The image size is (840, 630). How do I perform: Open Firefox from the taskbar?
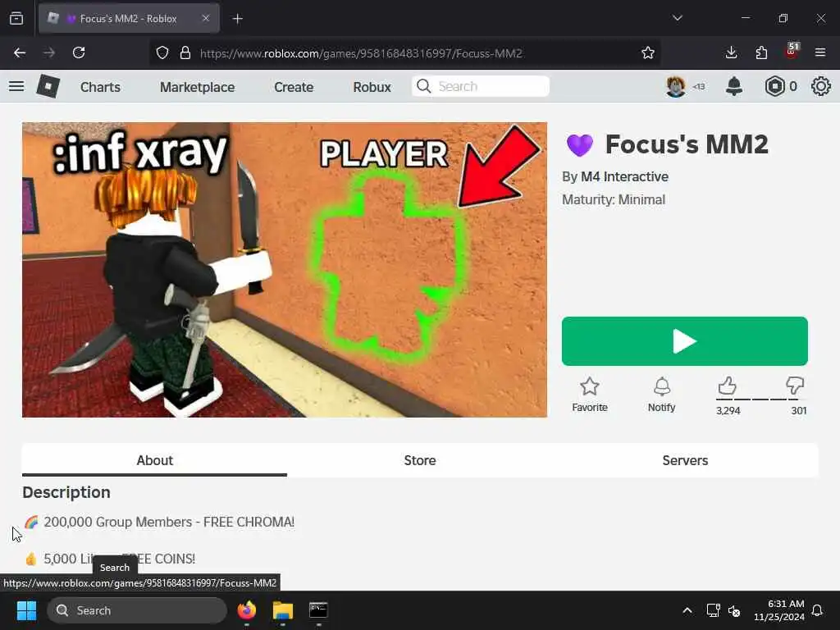246,610
